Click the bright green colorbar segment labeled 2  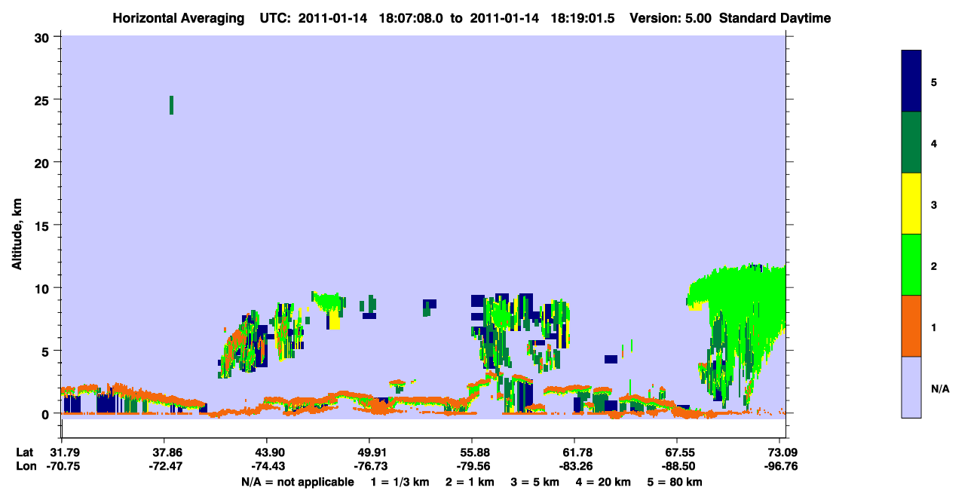click(x=911, y=265)
